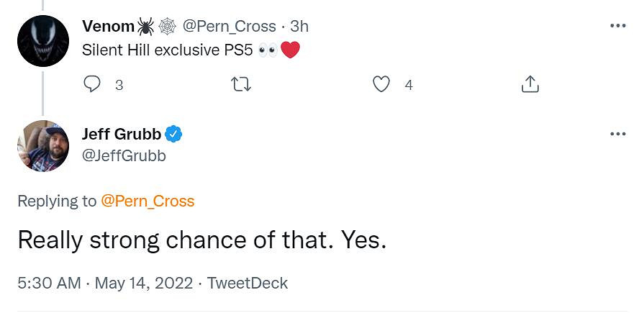Click the @Pern_Cross handle beside Venom
This screenshot has width=644, height=313.
tap(229, 27)
